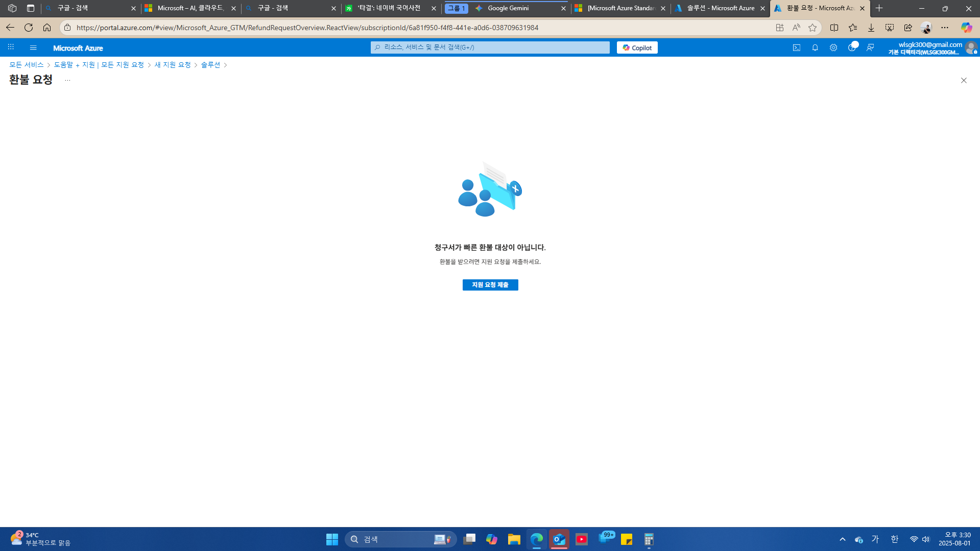980x551 pixels.
Task: Open the Azure portal hamburger menu
Action: [33, 47]
